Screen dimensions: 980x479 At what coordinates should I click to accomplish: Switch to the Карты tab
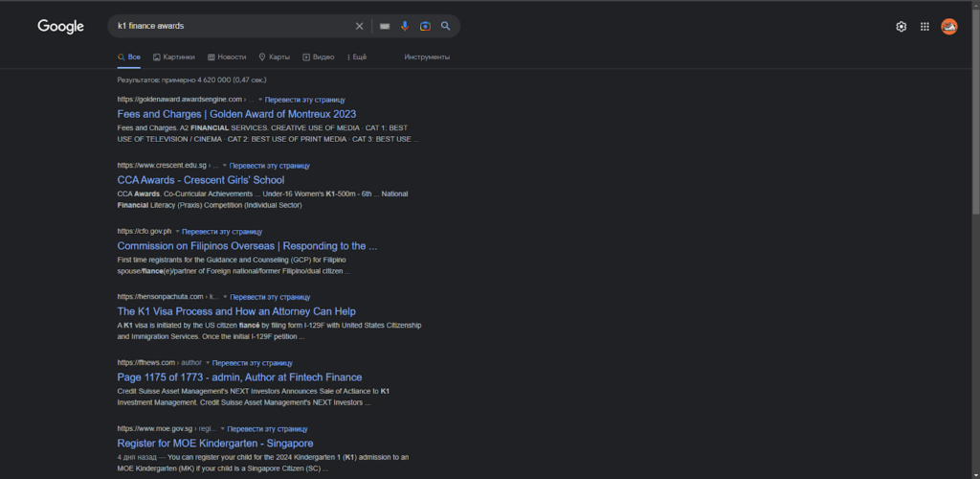pyautogui.click(x=275, y=57)
